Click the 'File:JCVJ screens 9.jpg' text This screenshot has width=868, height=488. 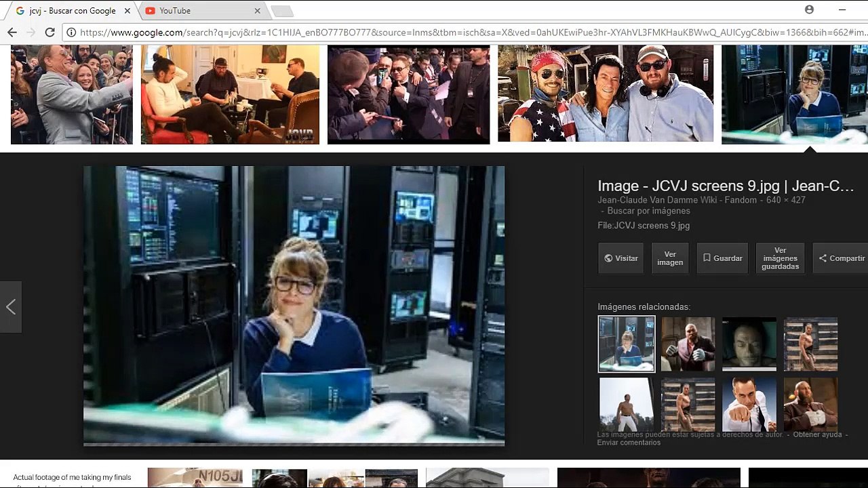click(x=644, y=226)
